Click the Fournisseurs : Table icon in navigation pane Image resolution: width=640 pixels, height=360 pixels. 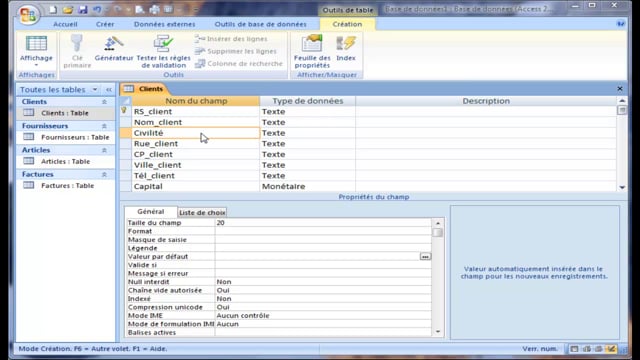tap(29, 137)
